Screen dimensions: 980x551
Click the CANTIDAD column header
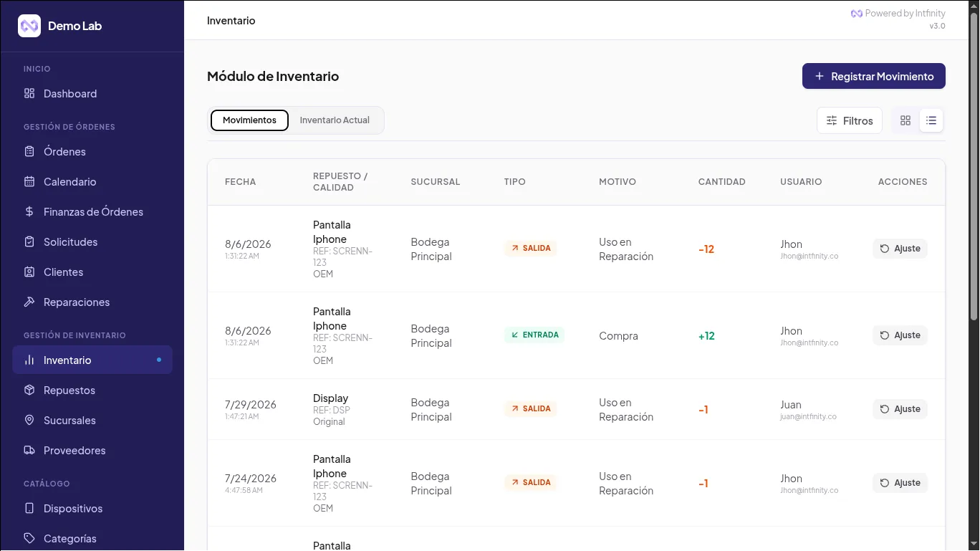[722, 182]
